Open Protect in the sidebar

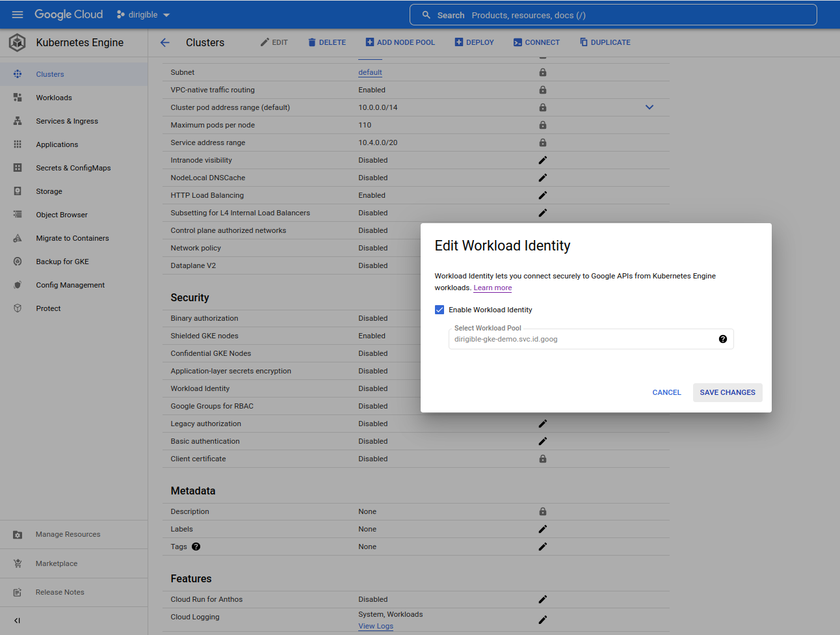[73, 308]
